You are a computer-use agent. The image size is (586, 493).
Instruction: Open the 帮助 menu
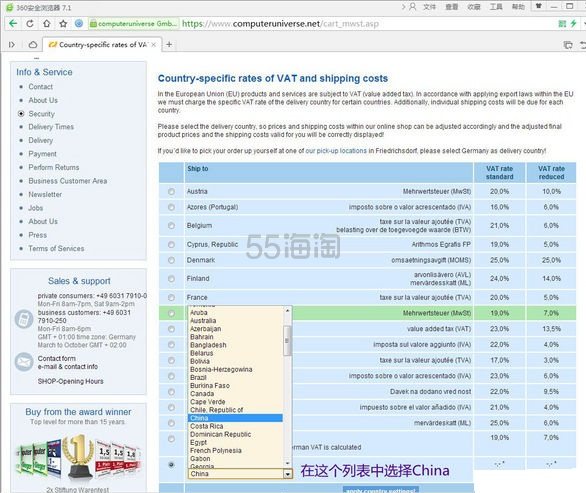pos(518,7)
